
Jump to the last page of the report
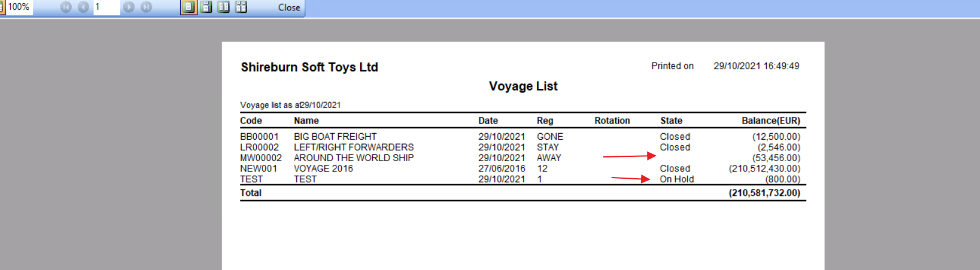pos(146,7)
